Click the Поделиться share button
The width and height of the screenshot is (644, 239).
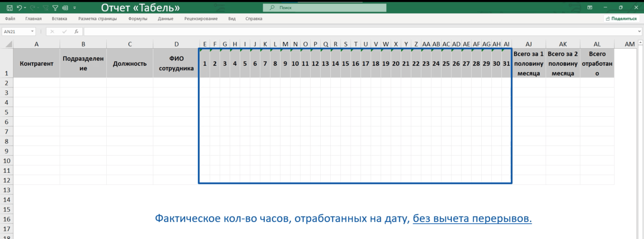(621, 19)
